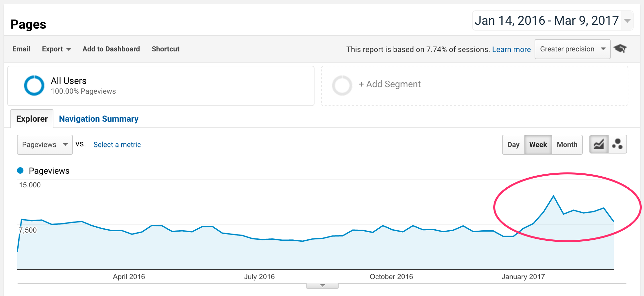Click the graduation cap education icon
The width and height of the screenshot is (644, 296).
pyautogui.click(x=620, y=49)
